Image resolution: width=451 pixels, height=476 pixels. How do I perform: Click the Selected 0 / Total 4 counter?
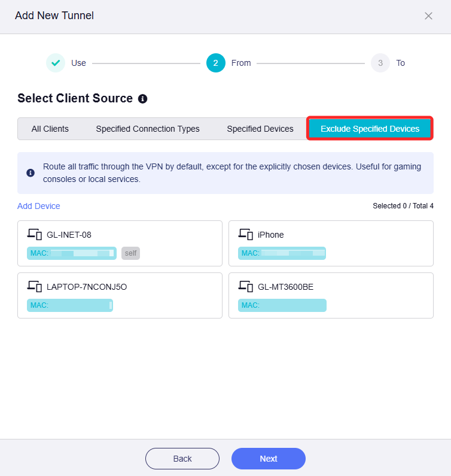(403, 206)
